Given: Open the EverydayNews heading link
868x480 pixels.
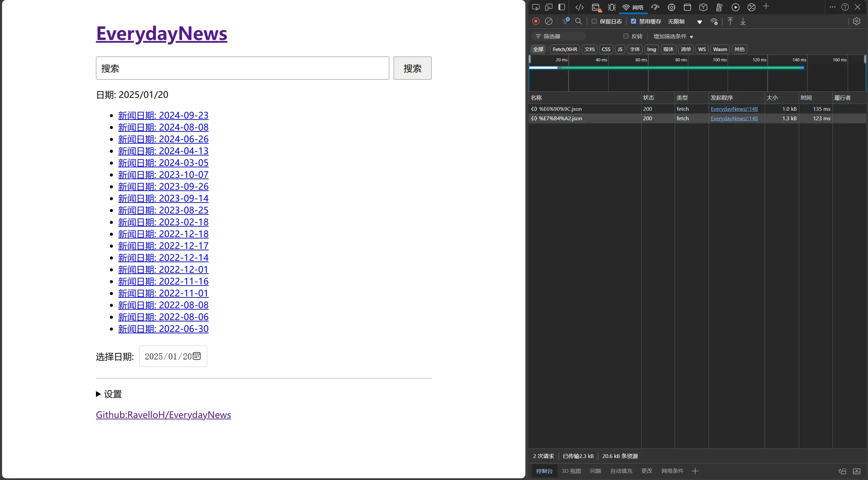Looking at the screenshot, I should coord(162,33).
